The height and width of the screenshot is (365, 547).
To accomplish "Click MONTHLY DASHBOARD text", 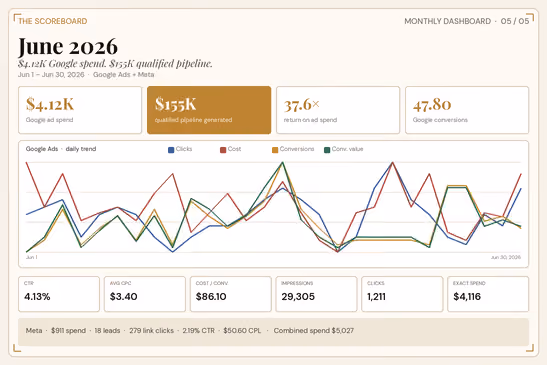I will tap(448, 21).
